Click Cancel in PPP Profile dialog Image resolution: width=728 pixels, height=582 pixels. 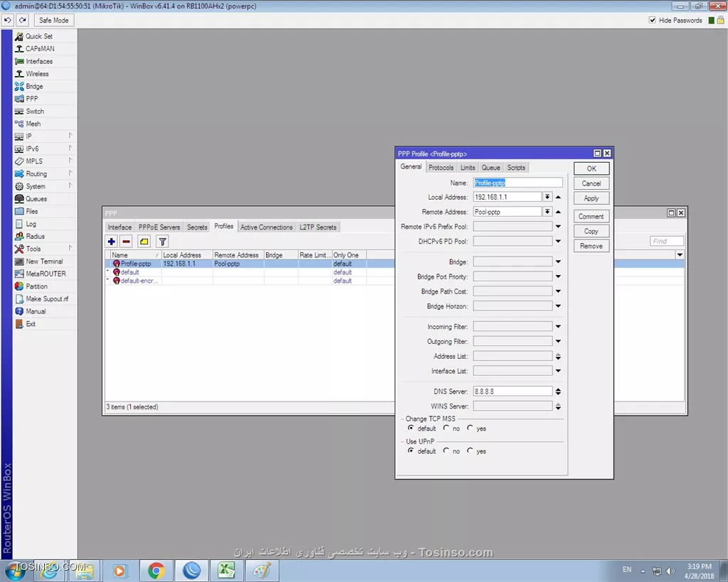tap(591, 183)
